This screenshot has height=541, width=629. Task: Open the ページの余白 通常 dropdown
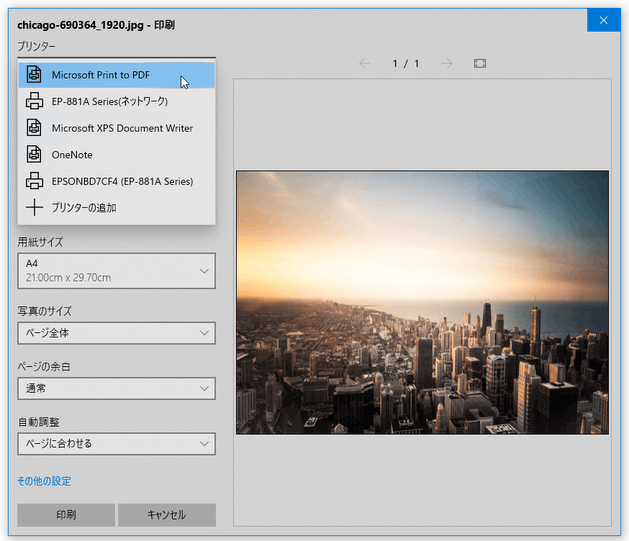click(116, 388)
